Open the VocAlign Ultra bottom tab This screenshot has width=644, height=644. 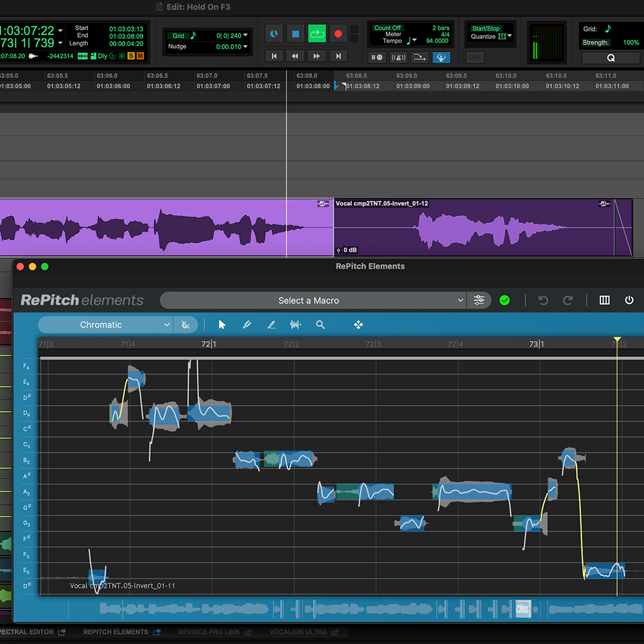[304, 632]
